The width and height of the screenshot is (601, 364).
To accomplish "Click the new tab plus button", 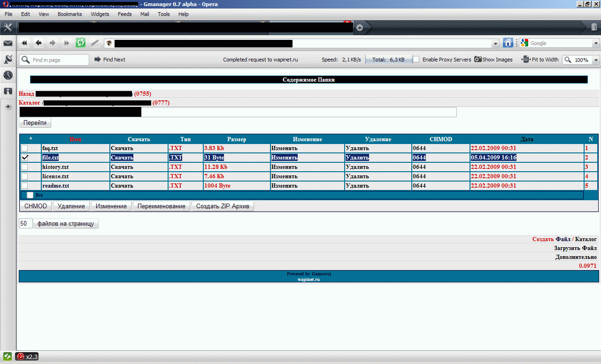I will (360, 28).
